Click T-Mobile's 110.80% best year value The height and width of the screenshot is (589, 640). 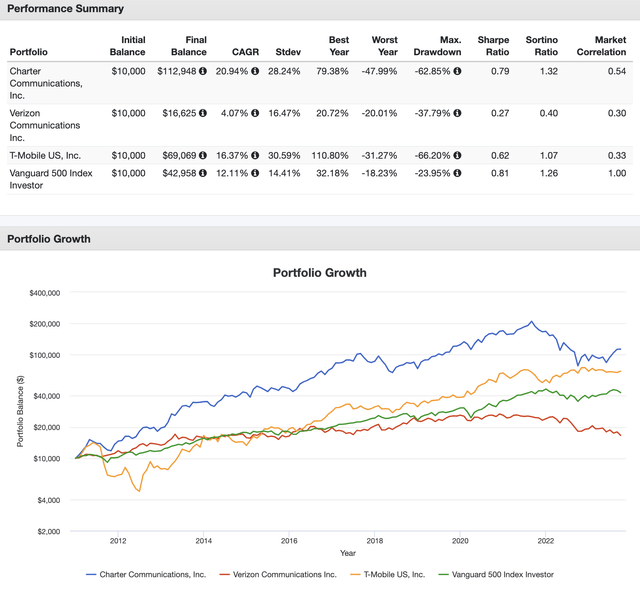[330, 156]
